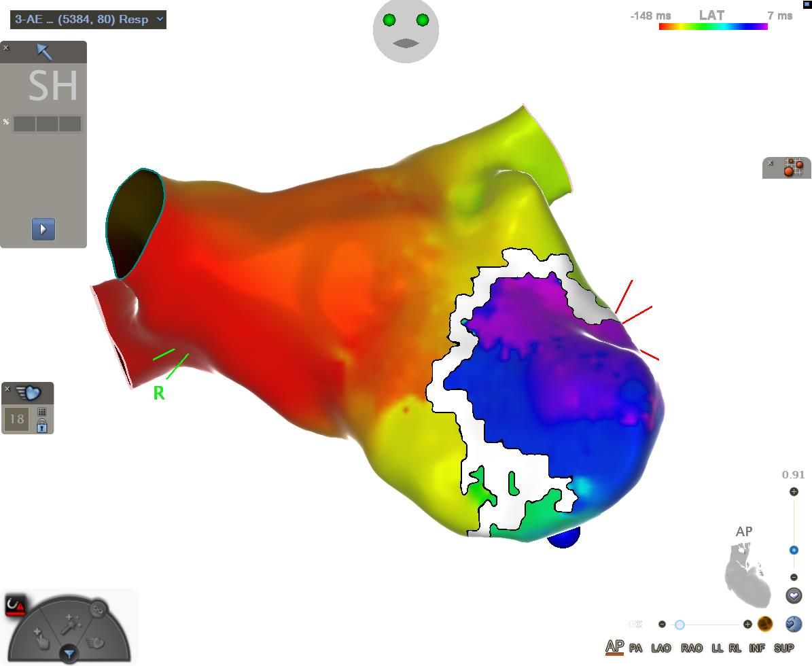Open the blue filter funnel button
Image resolution: width=812 pixels, height=666 pixels.
coord(69,654)
